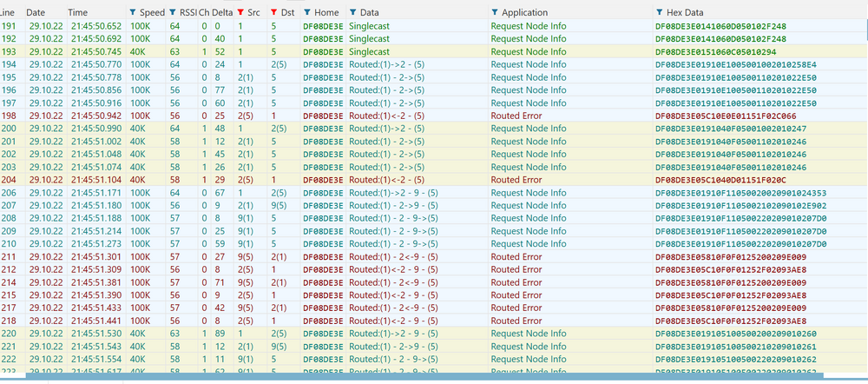Click Routed Error application cell in line 211
868x384 pixels.
coord(516,257)
